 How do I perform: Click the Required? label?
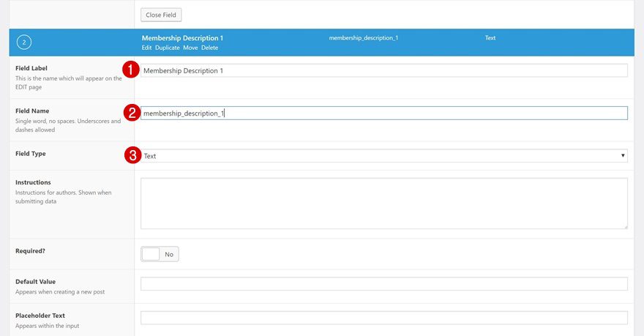31,251
